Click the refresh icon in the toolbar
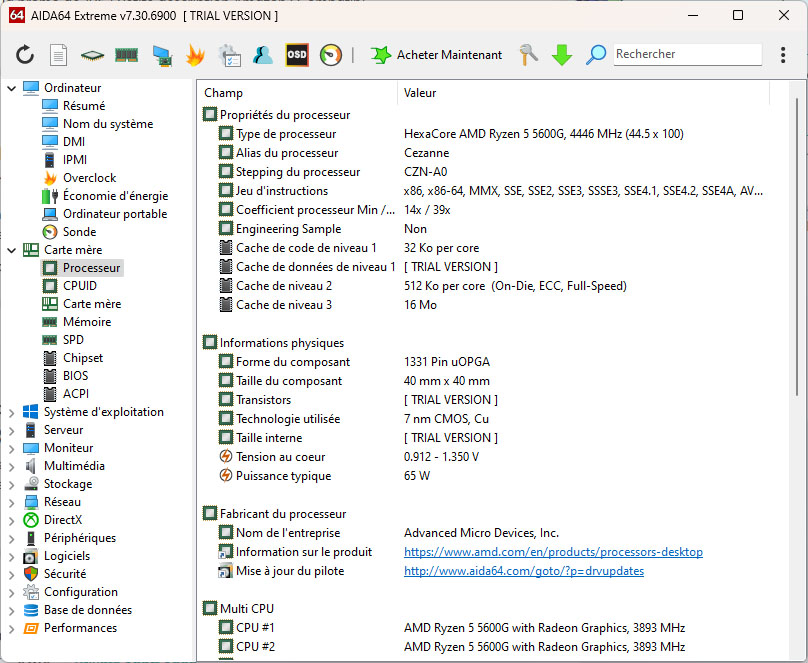Viewport: 808px width, 663px height. tap(25, 55)
